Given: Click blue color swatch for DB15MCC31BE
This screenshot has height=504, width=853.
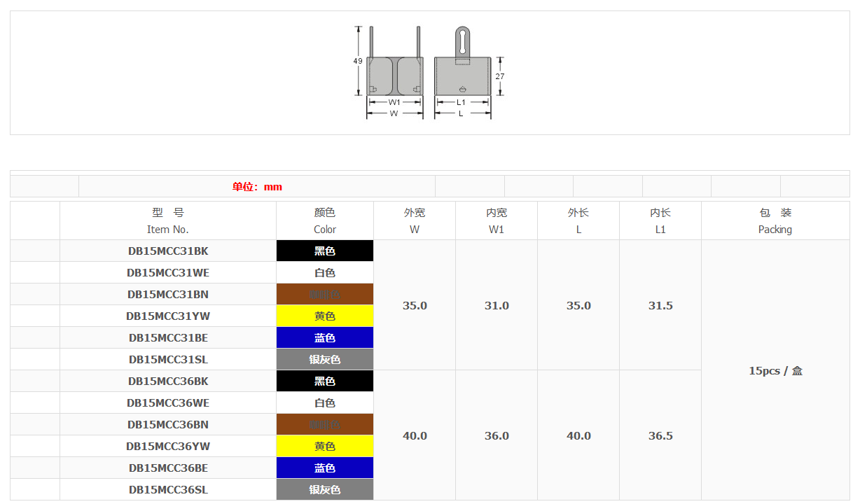Looking at the screenshot, I should click(325, 337).
